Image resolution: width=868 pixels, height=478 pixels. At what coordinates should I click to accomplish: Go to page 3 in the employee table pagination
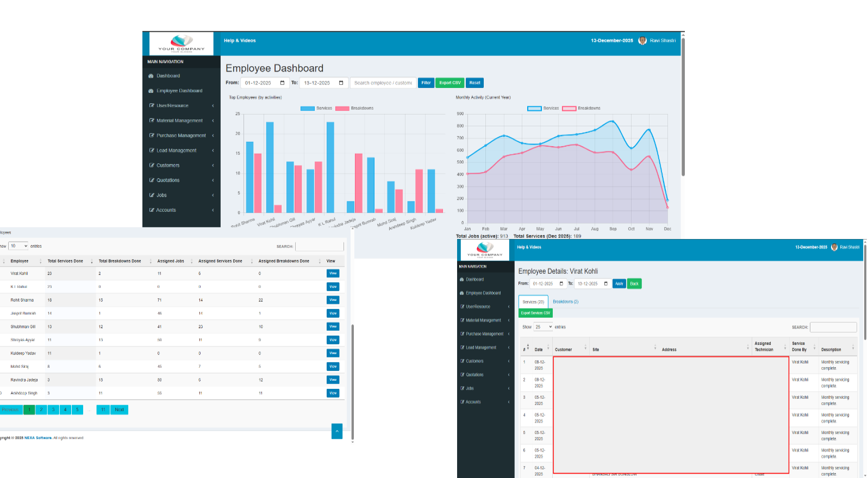pos(53,410)
